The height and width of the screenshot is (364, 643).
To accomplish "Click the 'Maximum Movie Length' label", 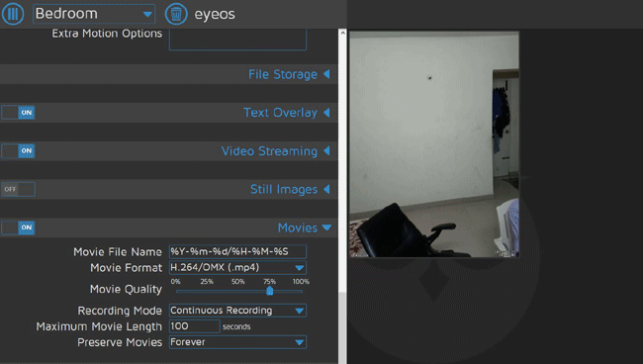I will (x=99, y=326).
